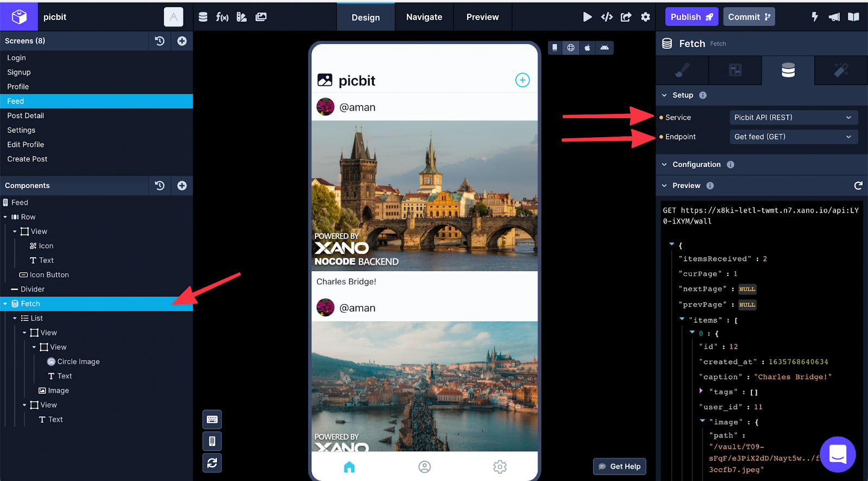The width and height of the screenshot is (868, 481).
Task: Select the Post Detail screen
Action: 25,116
